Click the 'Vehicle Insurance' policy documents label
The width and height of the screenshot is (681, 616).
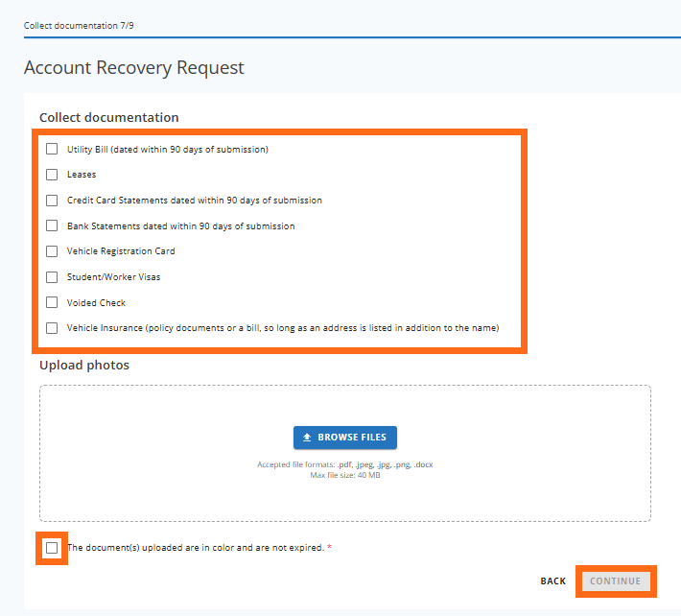pyautogui.click(x=283, y=328)
